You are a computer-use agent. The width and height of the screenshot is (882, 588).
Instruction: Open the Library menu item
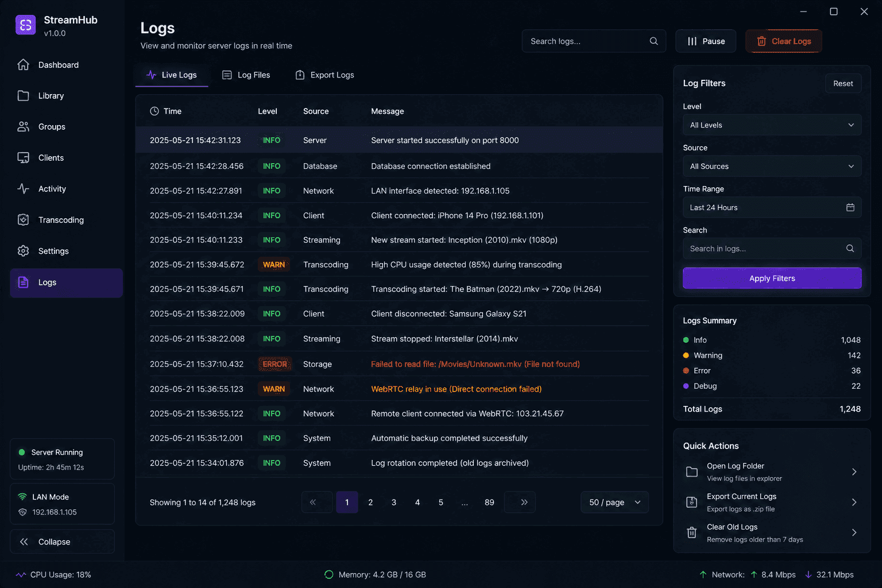tap(66, 96)
